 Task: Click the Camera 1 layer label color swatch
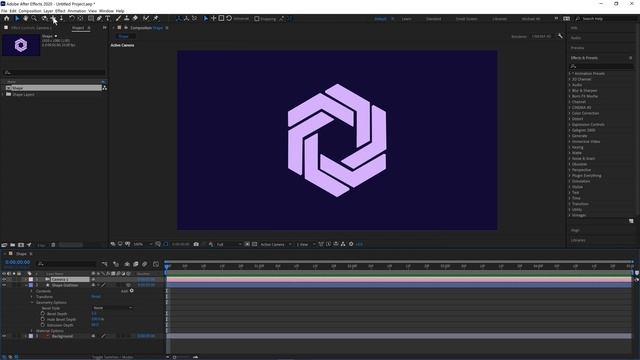pyautogui.click(x=31, y=280)
